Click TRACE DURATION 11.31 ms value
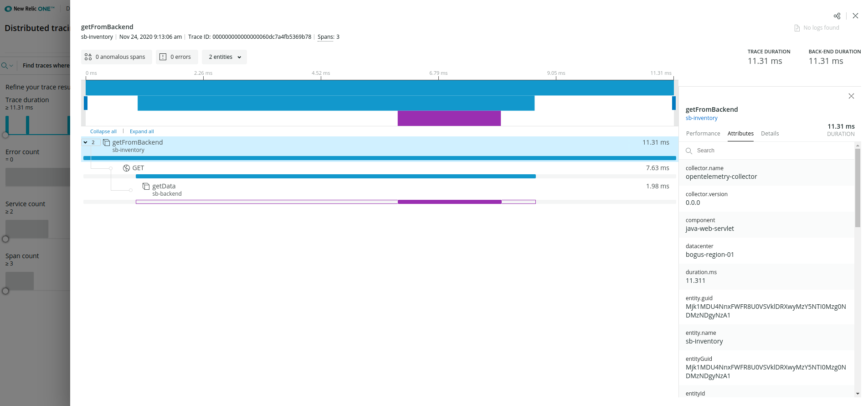868x406 pixels. click(765, 61)
